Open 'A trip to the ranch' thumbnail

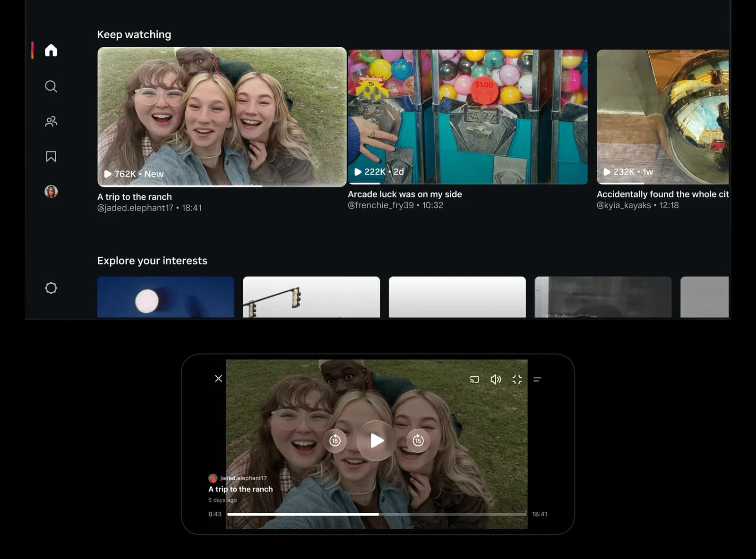pyautogui.click(x=222, y=117)
